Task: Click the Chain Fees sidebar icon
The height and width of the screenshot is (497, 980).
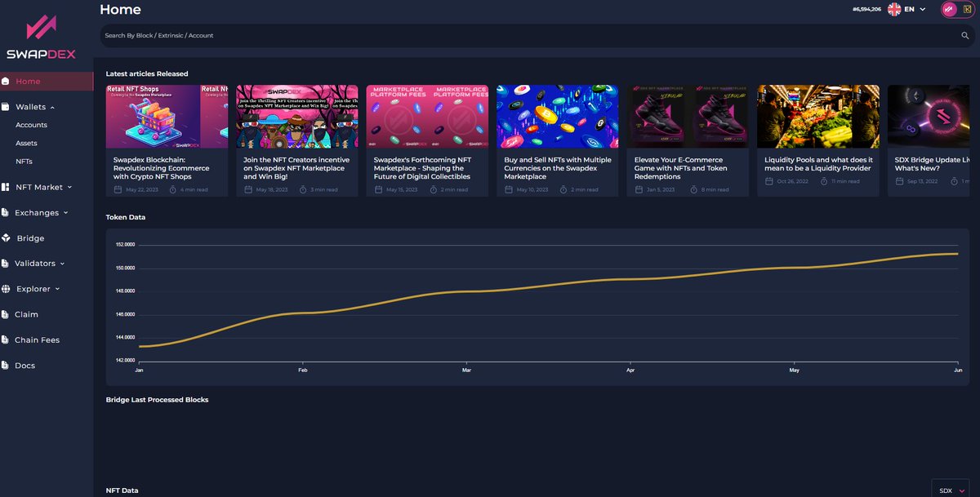Action: (x=6, y=339)
